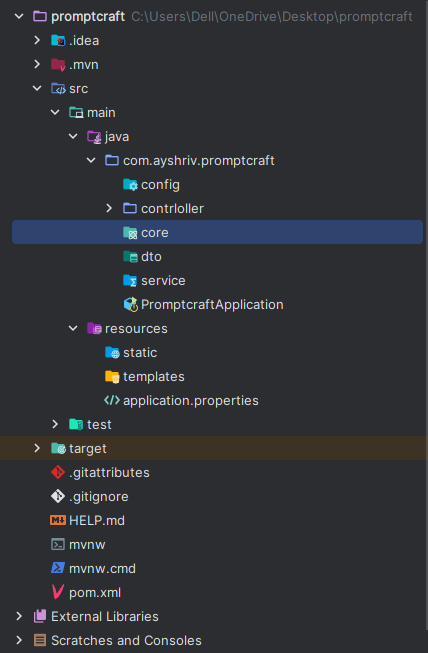Expand the test folder
Viewport: 428px width, 653px height.
pyautogui.click(x=55, y=424)
